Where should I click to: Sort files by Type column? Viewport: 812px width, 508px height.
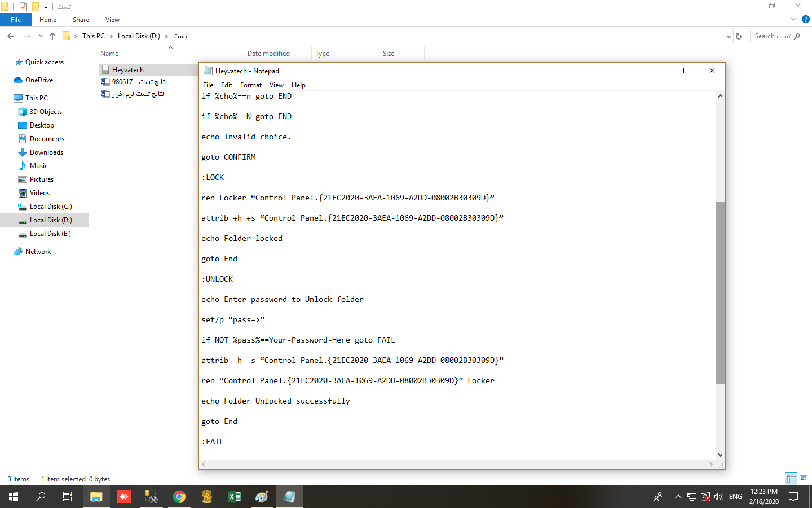point(323,54)
